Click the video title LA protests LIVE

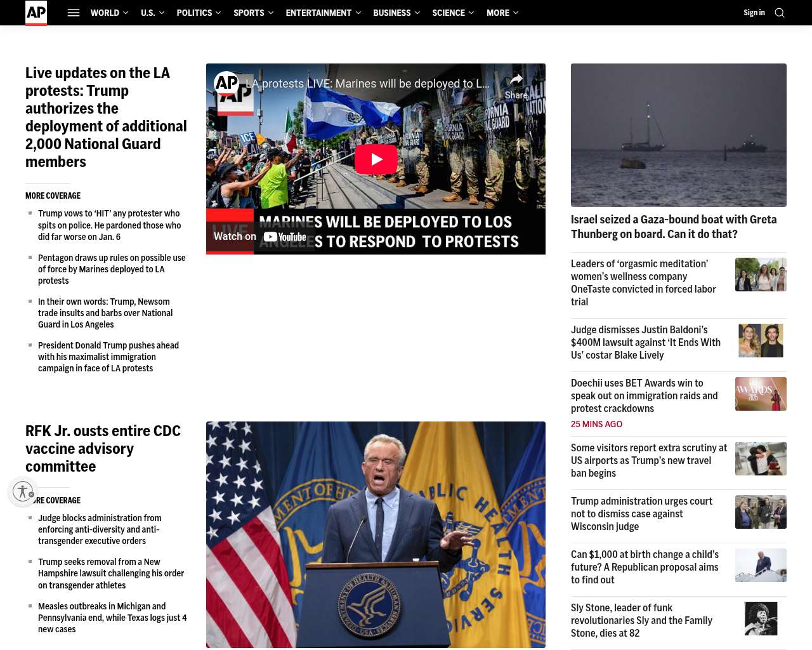(x=367, y=84)
